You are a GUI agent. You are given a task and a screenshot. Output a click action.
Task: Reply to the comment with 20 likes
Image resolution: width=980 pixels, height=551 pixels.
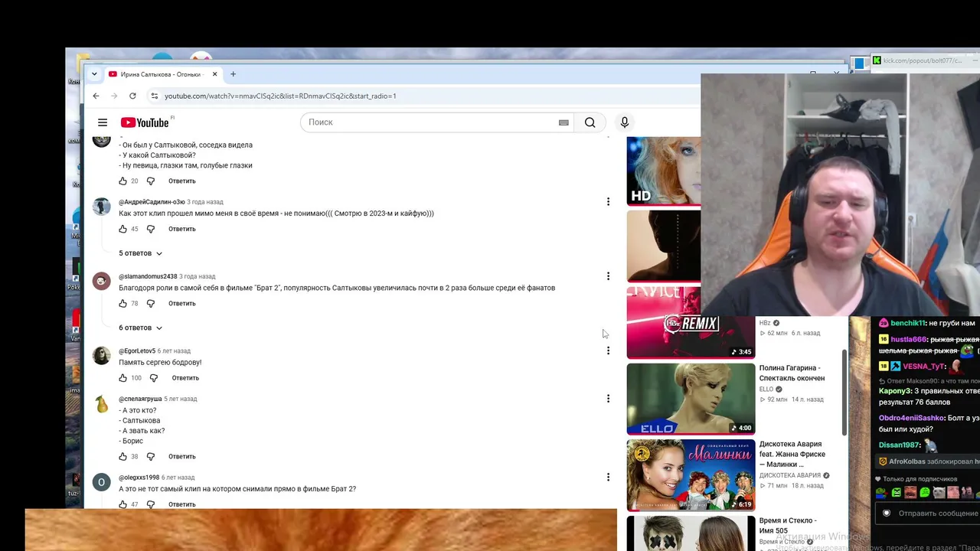coord(182,181)
